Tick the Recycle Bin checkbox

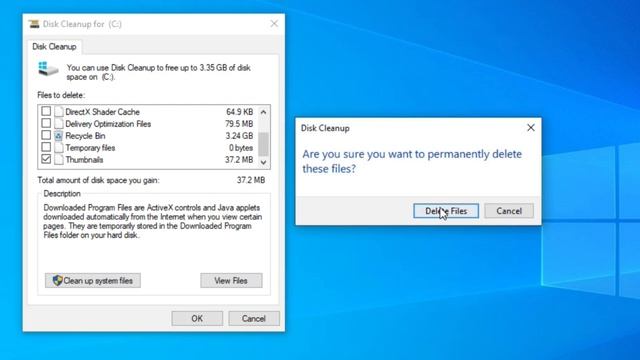point(46,135)
